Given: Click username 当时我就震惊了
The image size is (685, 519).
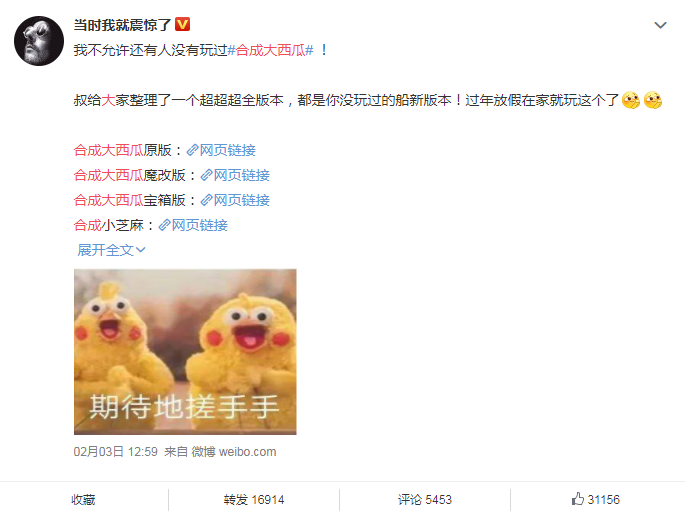Looking at the screenshot, I should click(x=122, y=25).
